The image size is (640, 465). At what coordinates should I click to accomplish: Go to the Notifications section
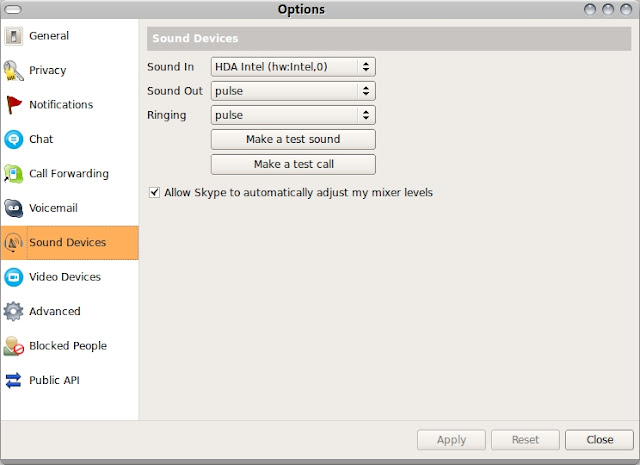[70, 105]
